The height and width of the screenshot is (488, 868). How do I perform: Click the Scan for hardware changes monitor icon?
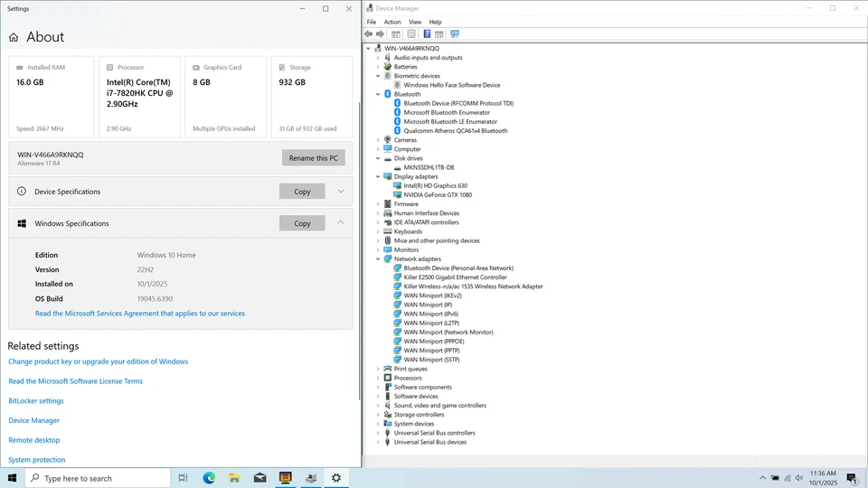[x=455, y=34]
